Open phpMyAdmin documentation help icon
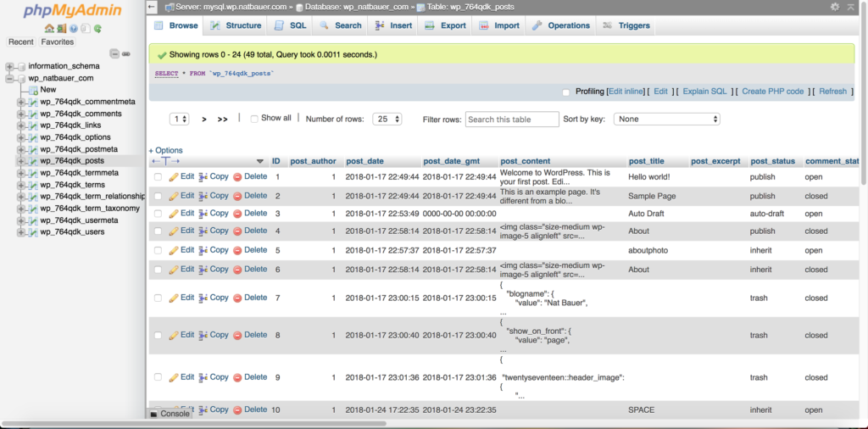Screen dimensions: 868x429 point(73,28)
